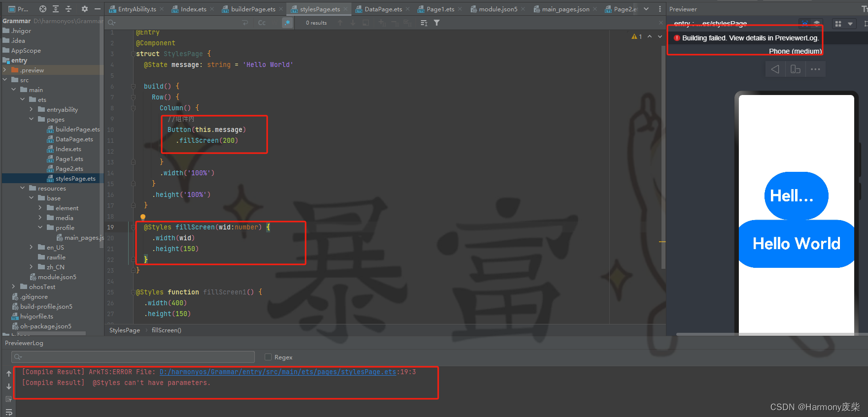Expand all in project tree

point(56,9)
